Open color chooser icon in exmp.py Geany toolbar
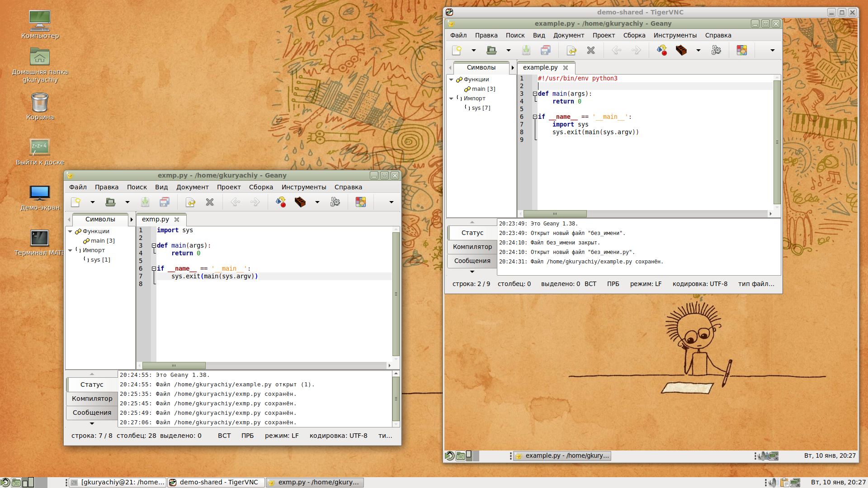The image size is (868, 488). pos(361,202)
